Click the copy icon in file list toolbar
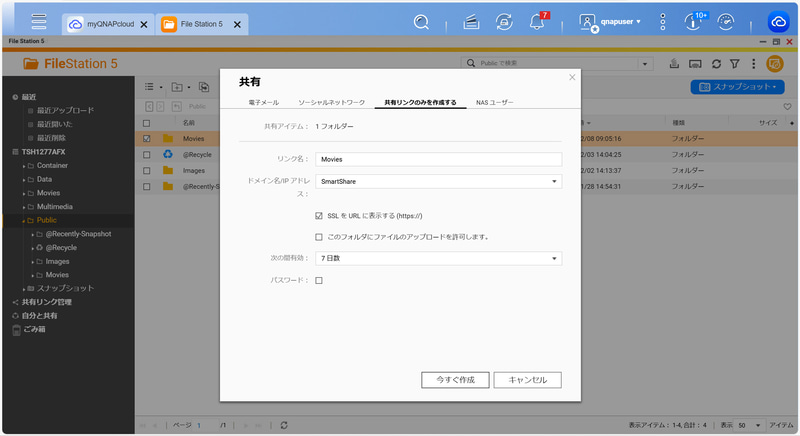800x436 pixels. (204, 87)
